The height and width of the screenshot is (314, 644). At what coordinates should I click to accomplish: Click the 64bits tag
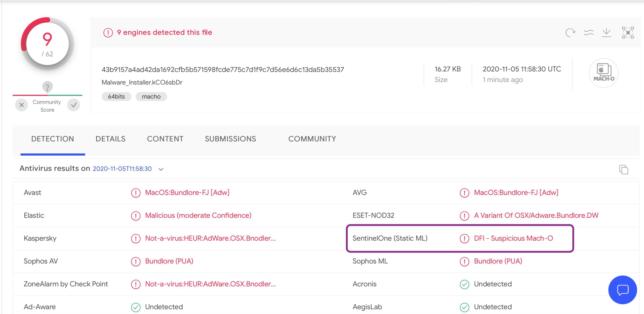(x=116, y=97)
